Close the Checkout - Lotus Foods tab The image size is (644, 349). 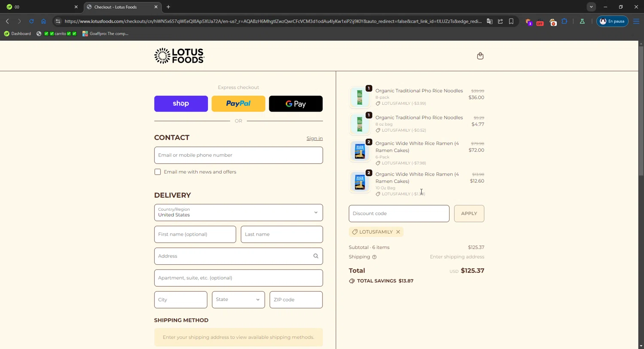tap(156, 7)
